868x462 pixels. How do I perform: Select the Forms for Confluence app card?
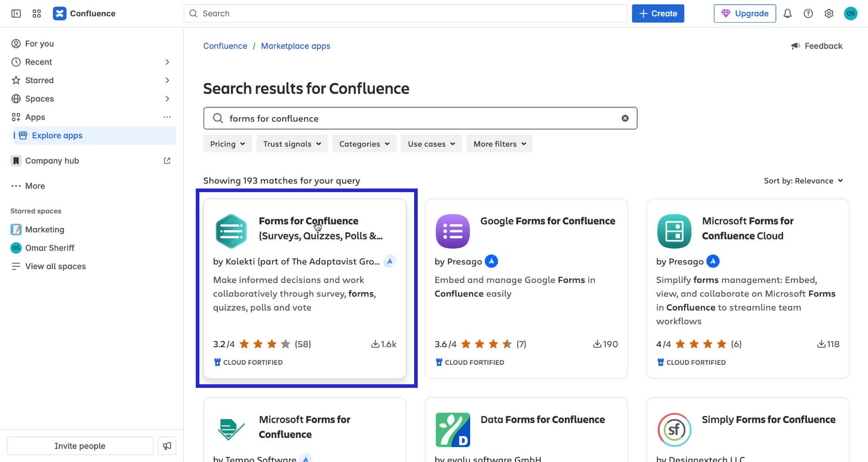[x=306, y=288]
